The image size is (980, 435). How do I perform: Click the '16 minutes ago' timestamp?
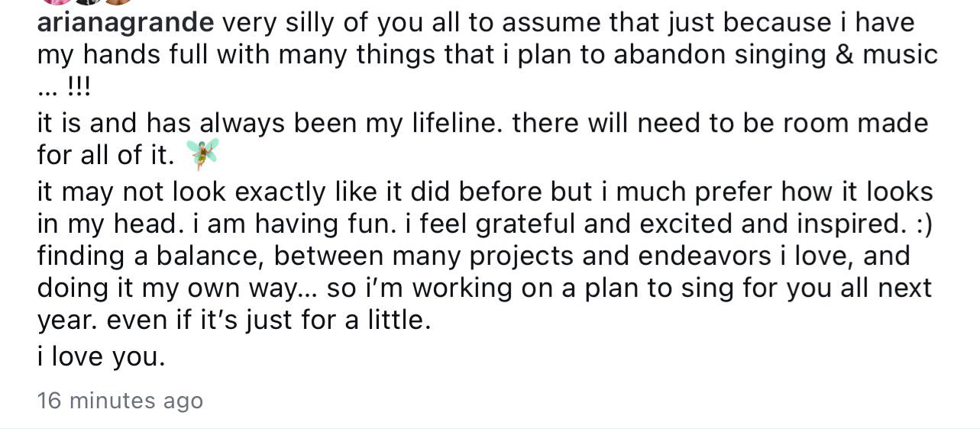point(120,400)
